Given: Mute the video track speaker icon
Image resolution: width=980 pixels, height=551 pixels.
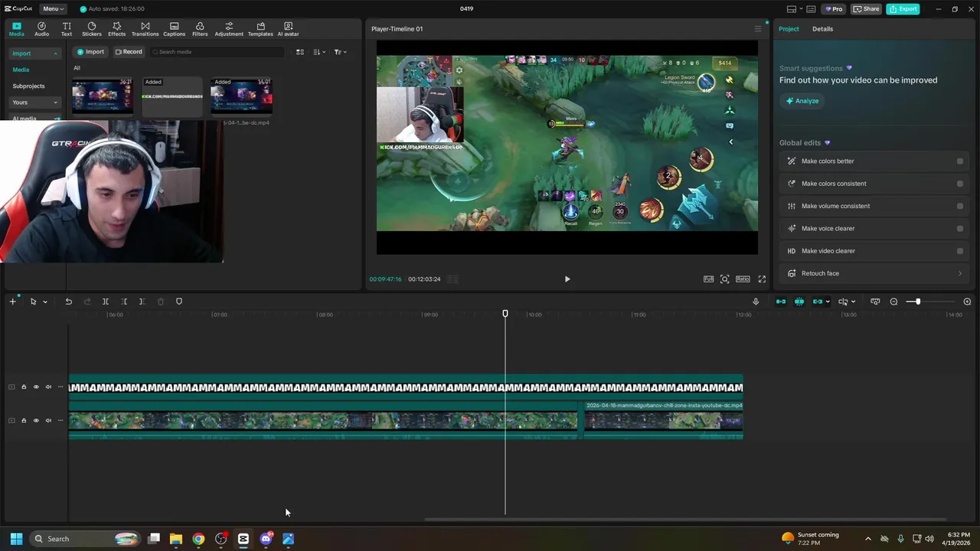Looking at the screenshot, I should tap(48, 421).
